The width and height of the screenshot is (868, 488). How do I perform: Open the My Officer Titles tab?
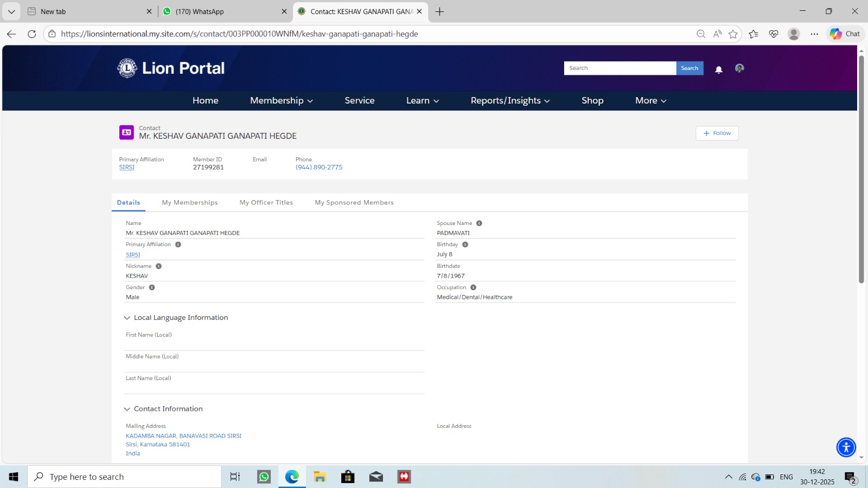click(x=266, y=203)
